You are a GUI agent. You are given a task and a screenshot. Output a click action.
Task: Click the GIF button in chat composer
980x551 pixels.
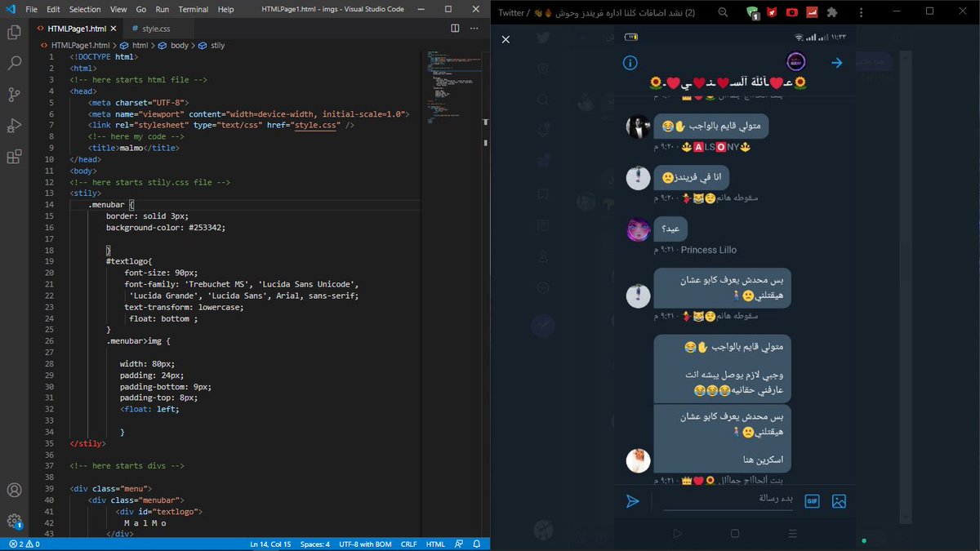[812, 501]
